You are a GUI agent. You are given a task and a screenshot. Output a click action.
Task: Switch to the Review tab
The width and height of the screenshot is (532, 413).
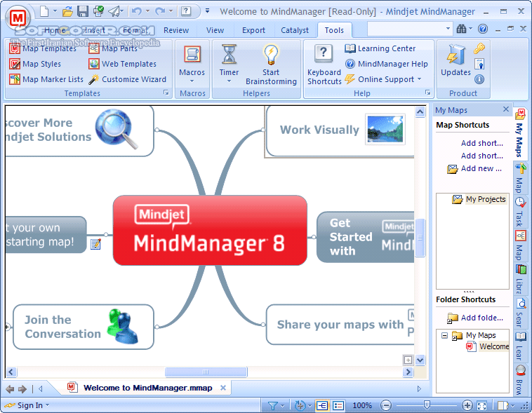pyautogui.click(x=176, y=30)
